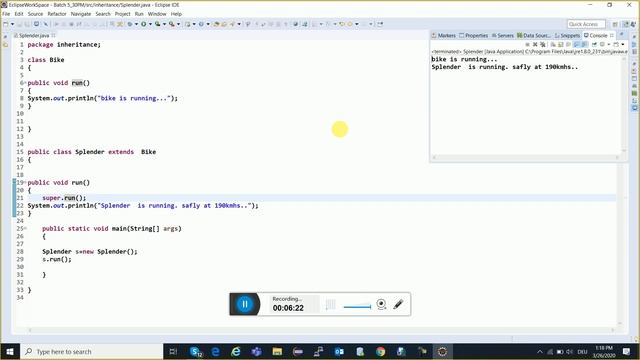Open the Navigate menu
Screen dimensions: 640x360
pos(81,14)
